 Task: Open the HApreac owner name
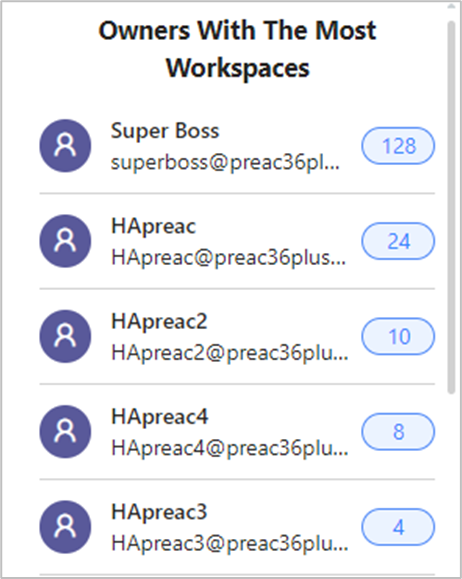point(153,226)
